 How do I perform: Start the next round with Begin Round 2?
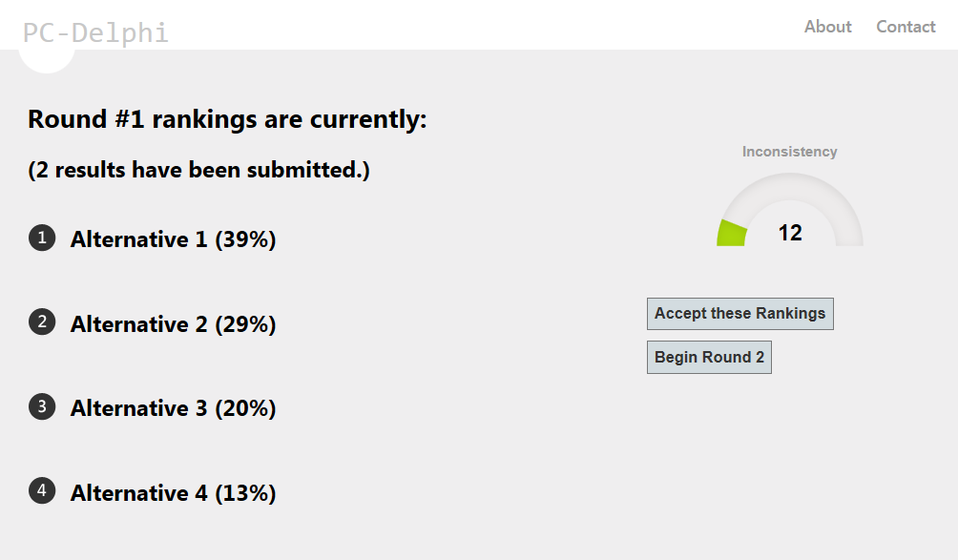point(709,358)
